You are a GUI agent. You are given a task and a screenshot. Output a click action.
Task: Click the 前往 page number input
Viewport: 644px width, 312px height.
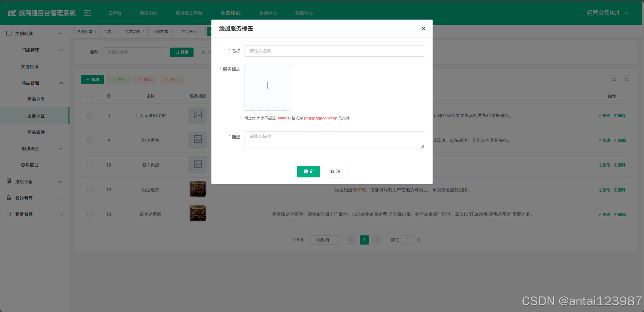pos(408,240)
